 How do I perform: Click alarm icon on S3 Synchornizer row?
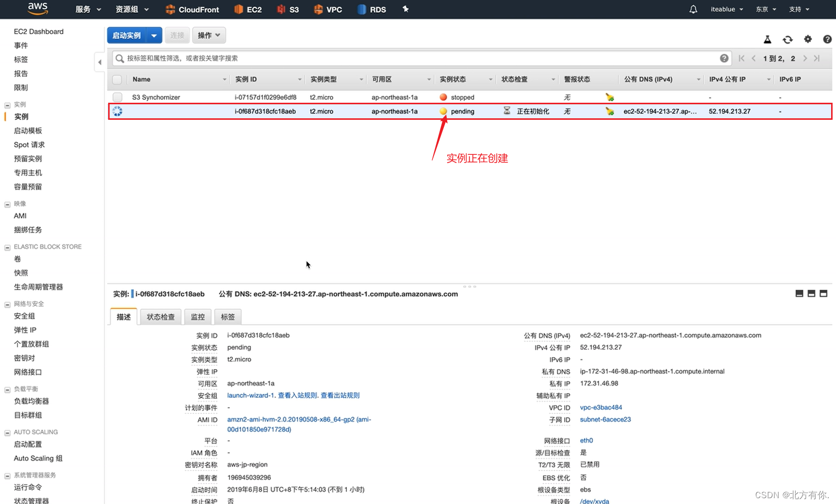coord(609,97)
